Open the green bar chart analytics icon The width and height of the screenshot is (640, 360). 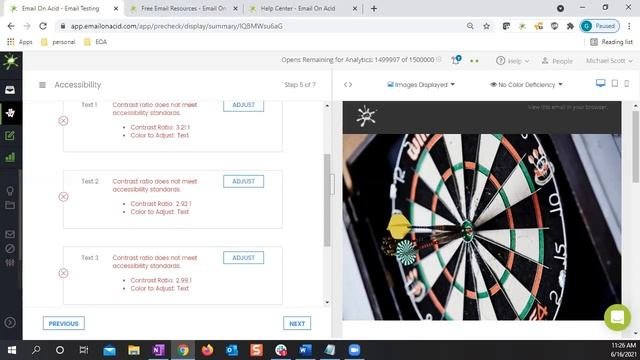10,157
